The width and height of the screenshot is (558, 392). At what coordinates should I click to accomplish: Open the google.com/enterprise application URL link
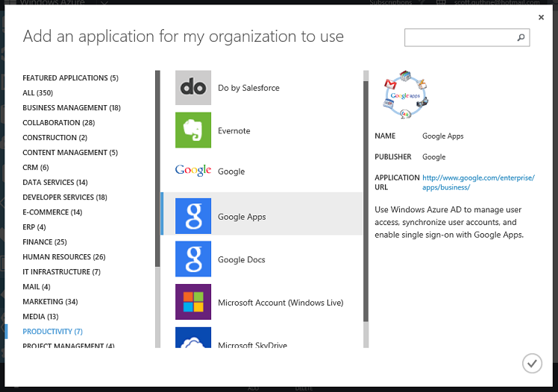coord(478,183)
